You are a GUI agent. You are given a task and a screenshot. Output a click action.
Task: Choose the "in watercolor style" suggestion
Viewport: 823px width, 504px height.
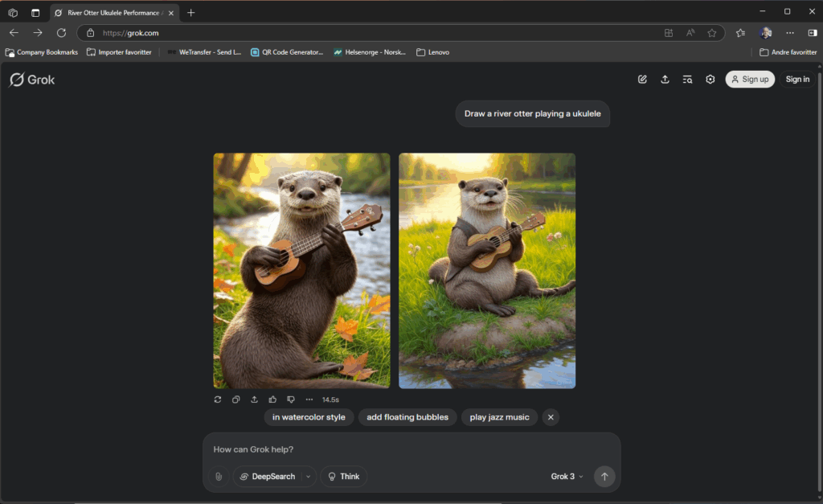(x=309, y=417)
